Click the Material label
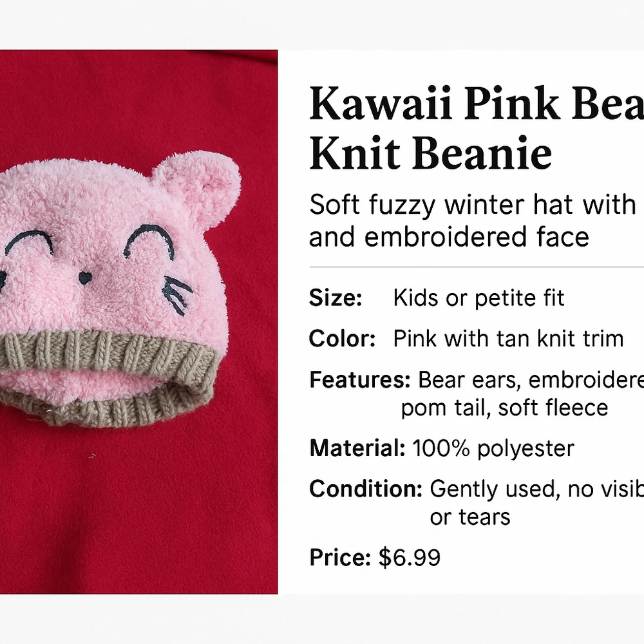 point(357,448)
